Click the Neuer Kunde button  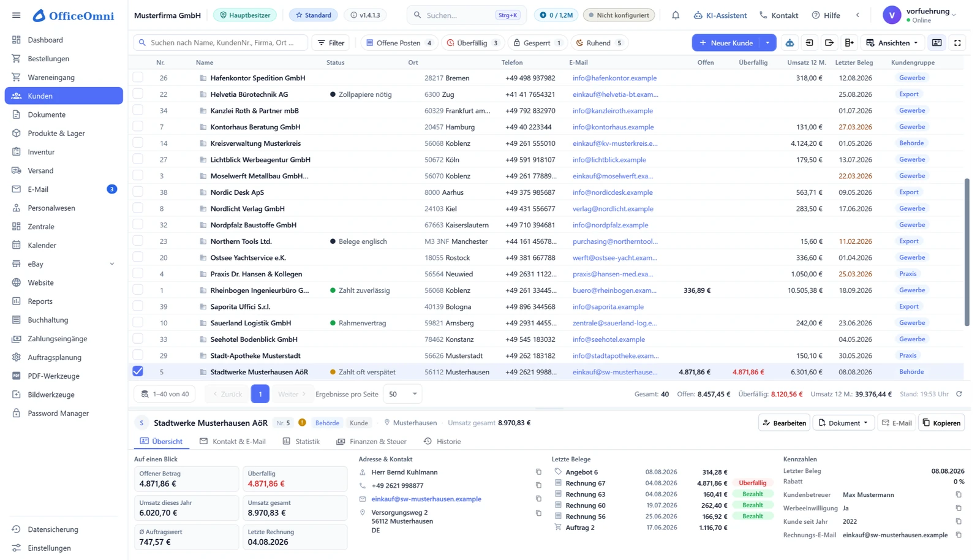pyautogui.click(x=726, y=43)
